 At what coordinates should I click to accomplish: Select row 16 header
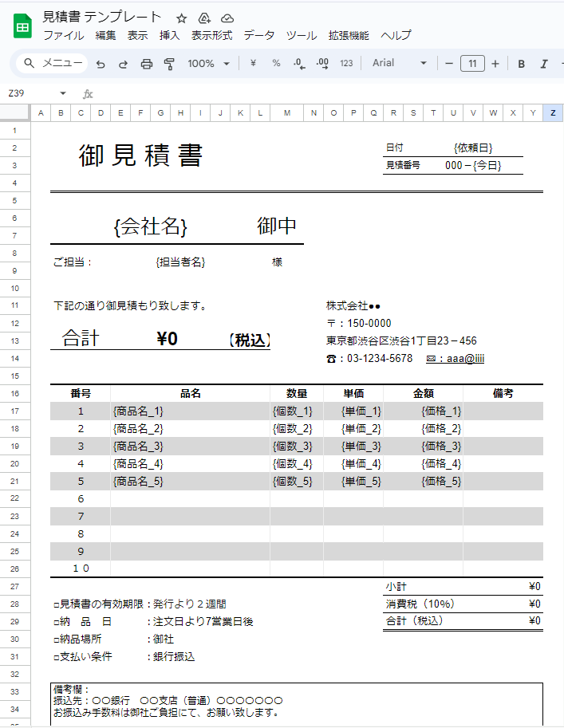(15, 394)
